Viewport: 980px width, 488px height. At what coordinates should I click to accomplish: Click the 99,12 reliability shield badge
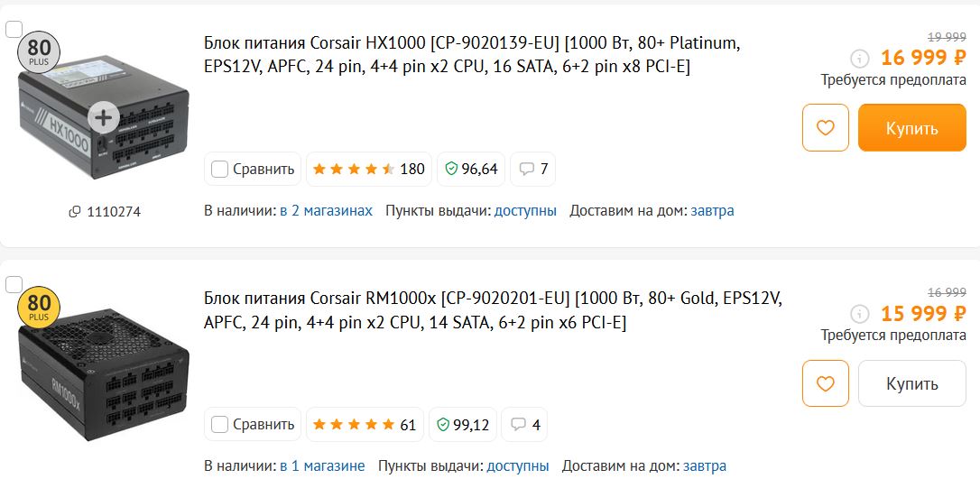[x=463, y=424]
